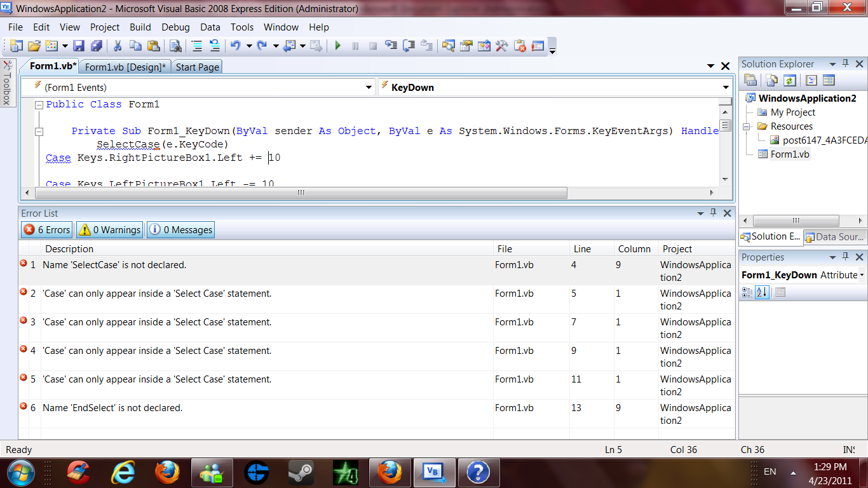
Task: Open the Tools menu
Action: [242, 27]
